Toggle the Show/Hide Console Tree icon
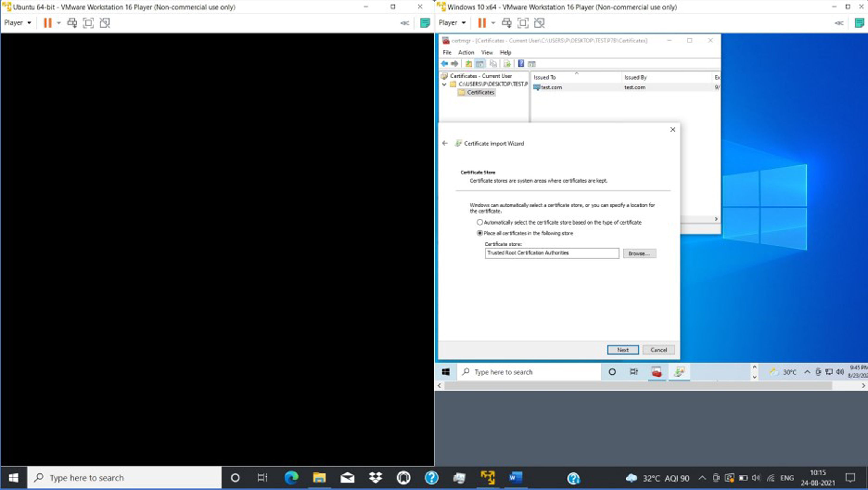Viewport: 868px width, 490px height. pos(480,64)
